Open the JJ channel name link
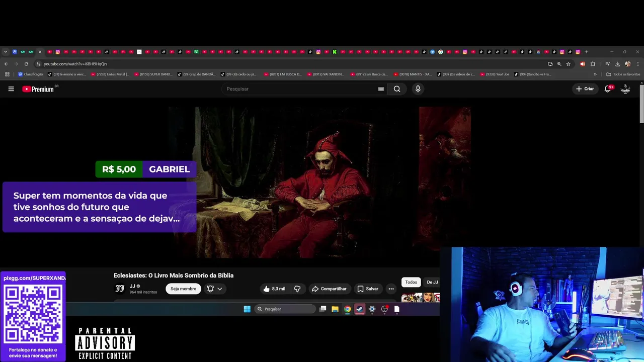 (x=132, y=286)
